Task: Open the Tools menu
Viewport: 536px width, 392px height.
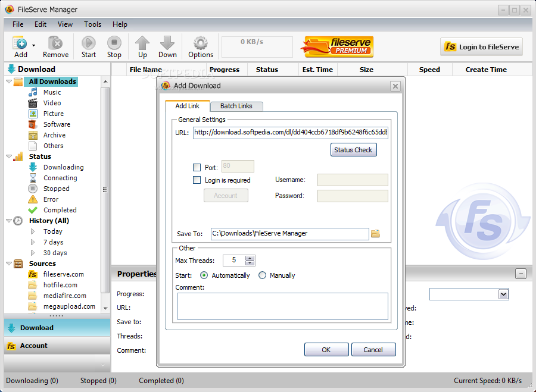Action: (93, 24)
